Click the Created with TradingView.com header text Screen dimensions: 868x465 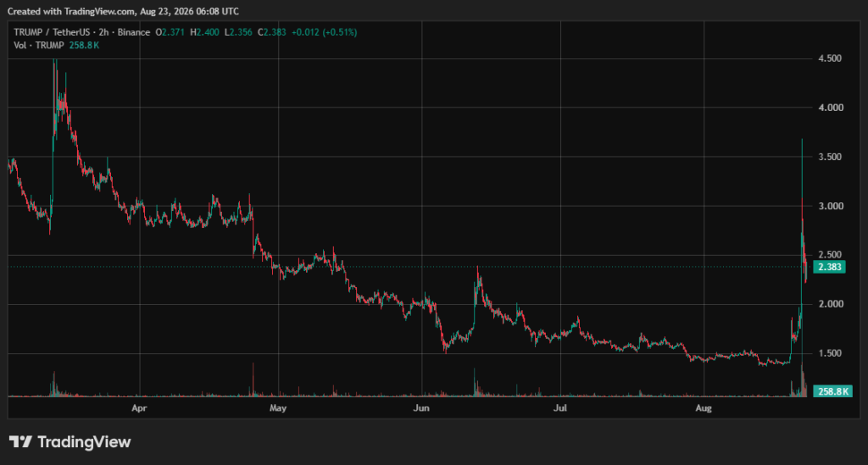tap(123, 11)
